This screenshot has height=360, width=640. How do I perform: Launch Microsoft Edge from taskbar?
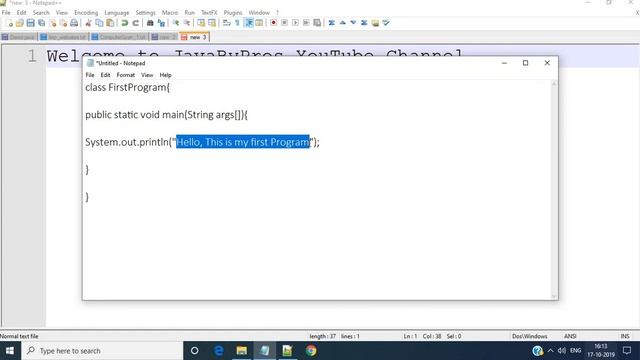(219, 351)
